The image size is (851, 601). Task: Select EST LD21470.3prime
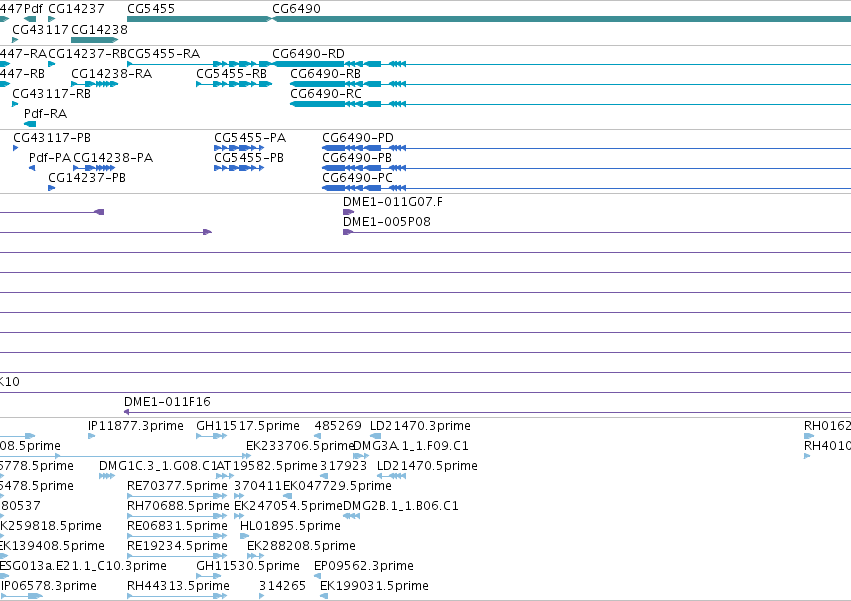[x=420, y=426]
